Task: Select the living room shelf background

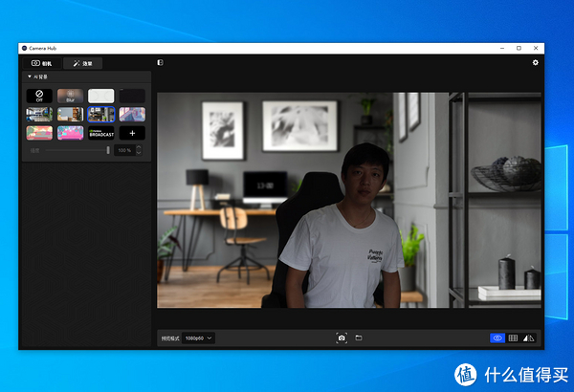Action: (x=70, y=114)
